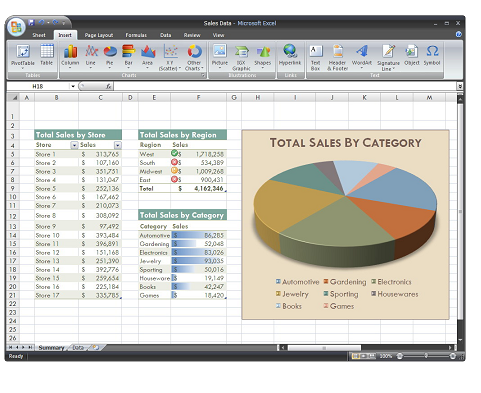This screenshot has width=481, height=393.
Task: Insert a PivotTable from the ribbon
Action: point(23,56)
